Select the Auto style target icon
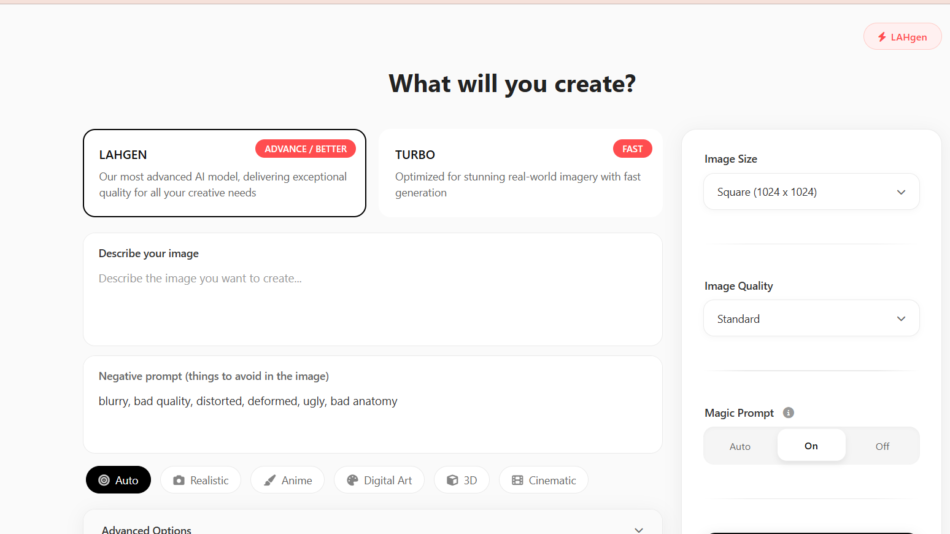 (x=104, y=480)
